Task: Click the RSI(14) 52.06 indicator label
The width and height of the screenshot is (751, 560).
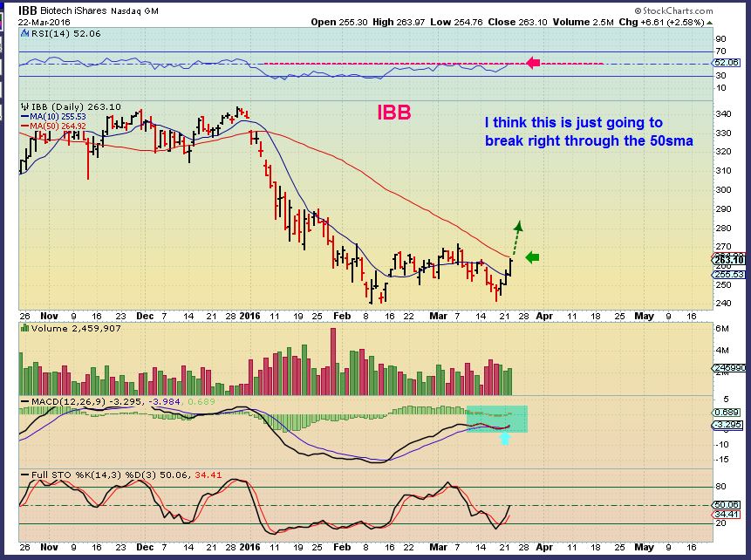Action: coord(66,33)
